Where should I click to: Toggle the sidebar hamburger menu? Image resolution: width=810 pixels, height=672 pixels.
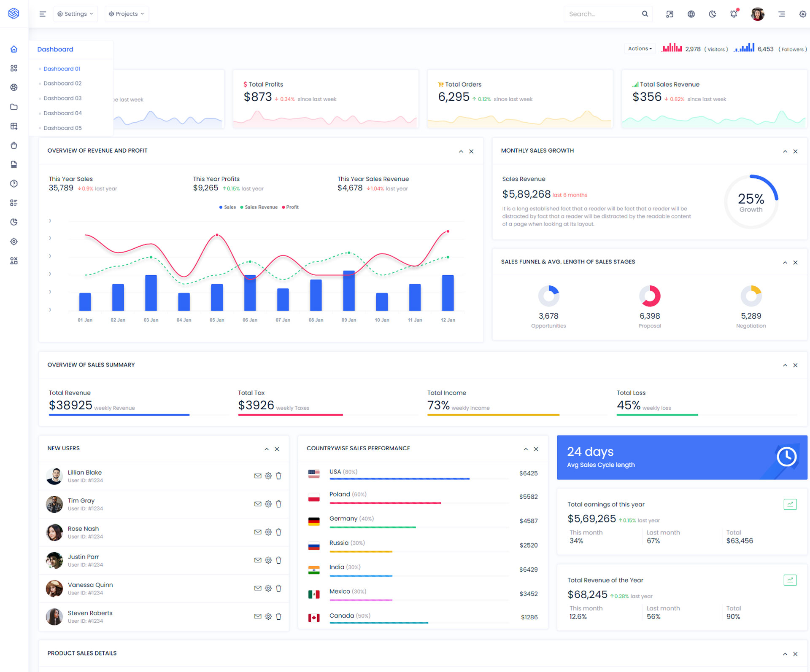[x=43, y=14]
